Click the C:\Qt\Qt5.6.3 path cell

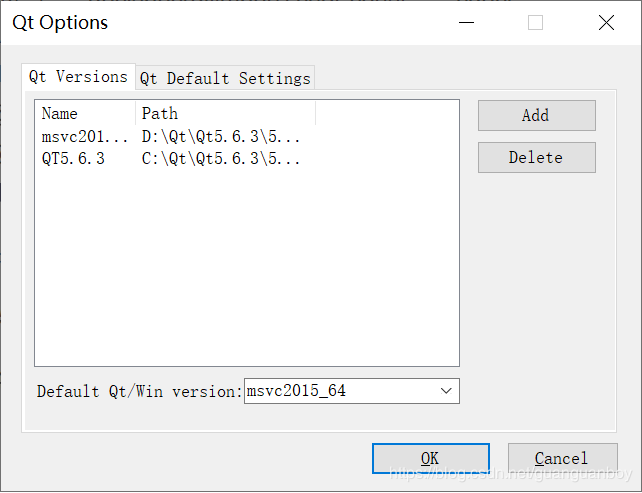221,158
